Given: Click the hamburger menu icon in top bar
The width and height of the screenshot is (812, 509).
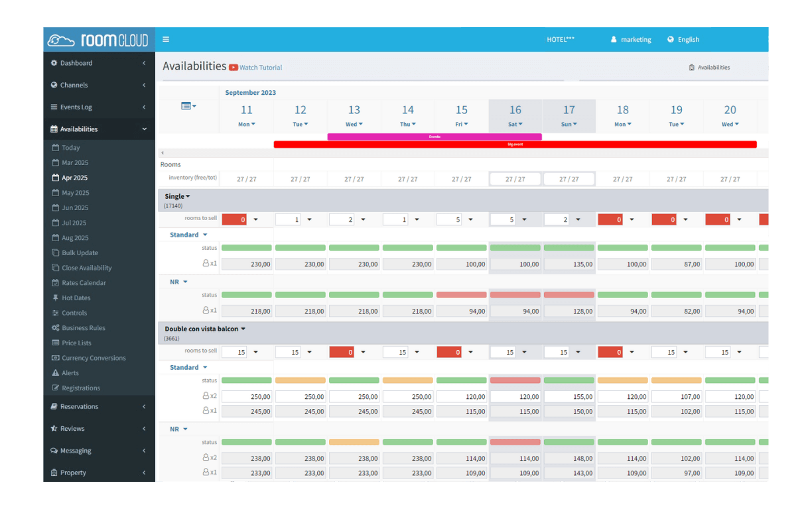Looking at the screenshot, I should (x=166, y=40).
